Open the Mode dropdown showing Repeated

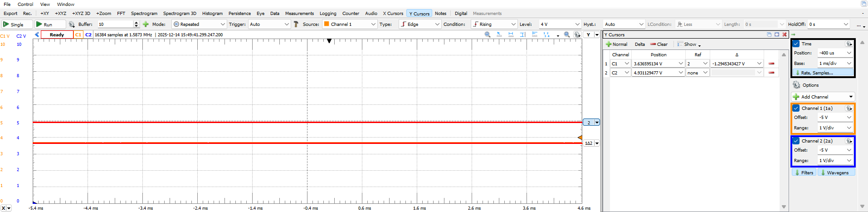[x=199, y=25]
